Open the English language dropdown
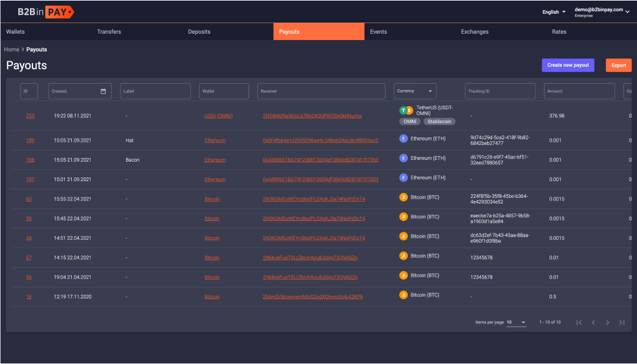This screenshot has width=637, height=364. pos(554,12)
